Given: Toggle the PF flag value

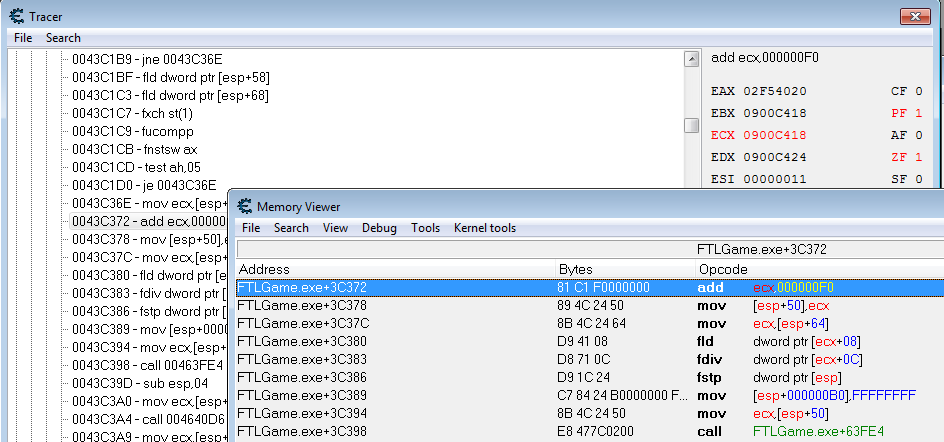Looking at the screenshot, I should (918, 113).
